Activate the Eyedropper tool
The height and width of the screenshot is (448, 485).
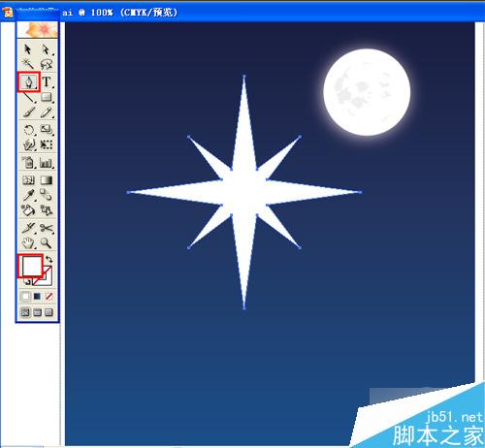(29, 195)
